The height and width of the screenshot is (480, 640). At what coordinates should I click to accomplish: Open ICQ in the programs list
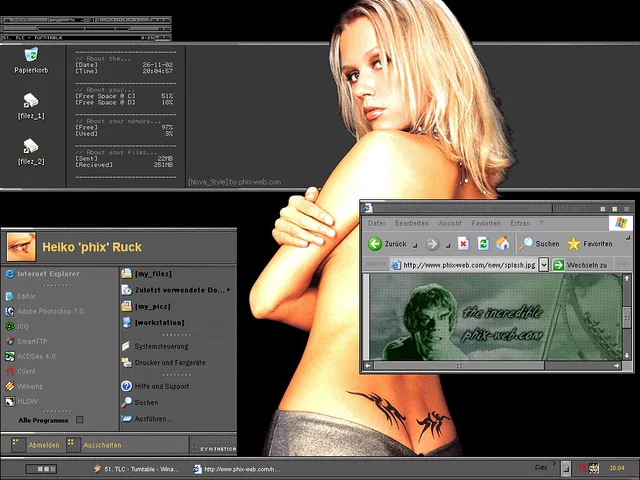24,326
